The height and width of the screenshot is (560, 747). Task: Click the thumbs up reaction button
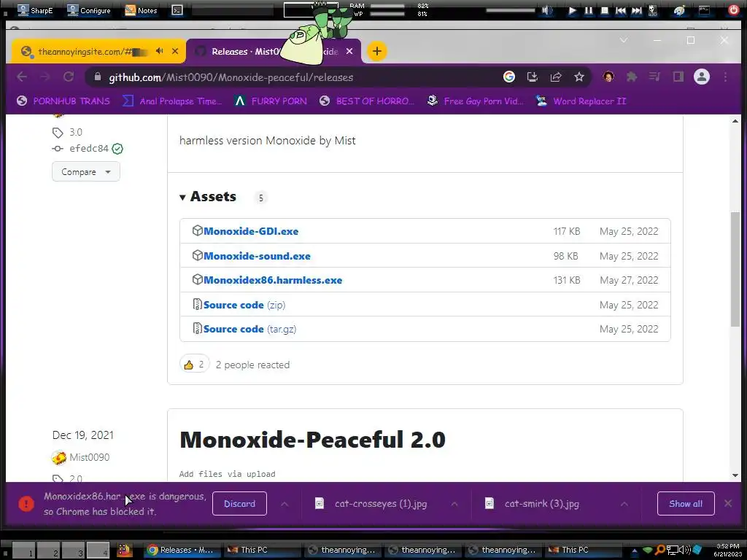[194, 365]
